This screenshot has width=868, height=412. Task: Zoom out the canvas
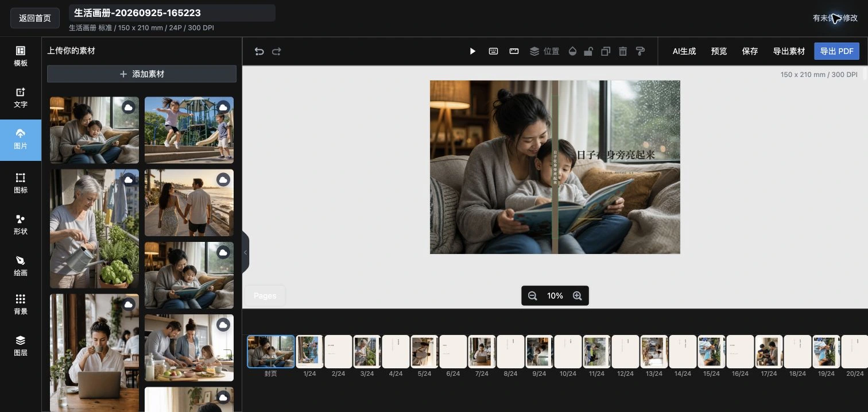(532, 296)
